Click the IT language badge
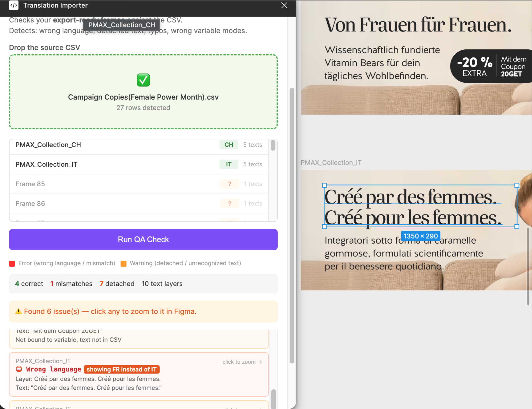This screenshot has width=532, height=409. point(228,164)
